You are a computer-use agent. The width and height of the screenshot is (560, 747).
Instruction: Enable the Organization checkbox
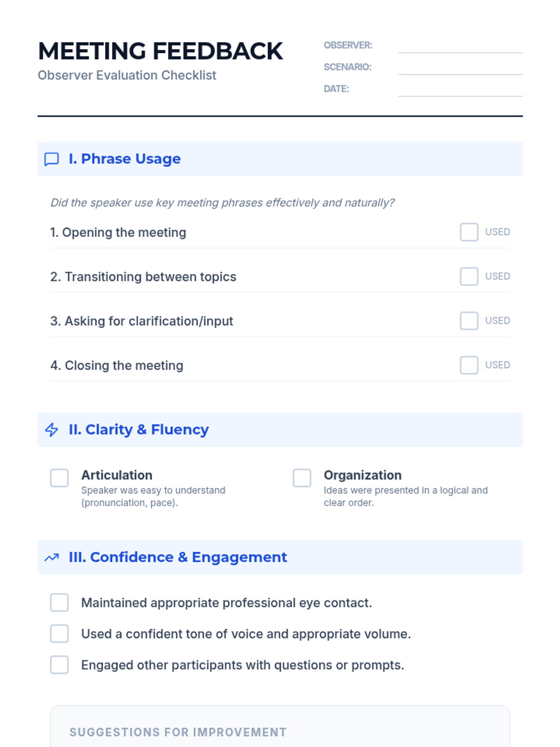(302, 478)
